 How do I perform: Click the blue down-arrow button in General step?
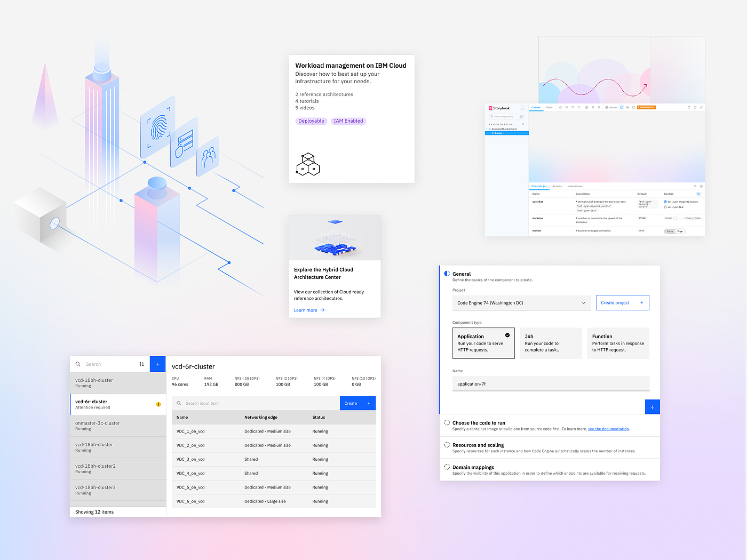(x=652, y=406)
